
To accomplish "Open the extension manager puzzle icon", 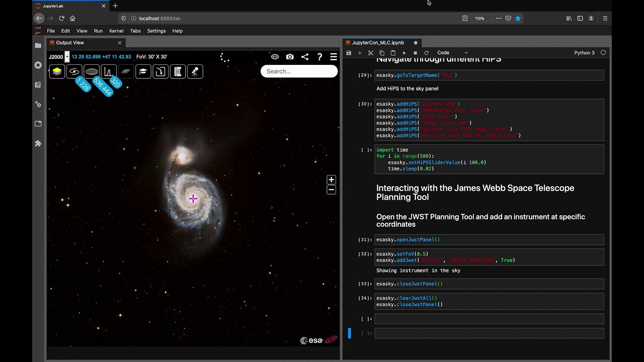I will coord(38,143).
